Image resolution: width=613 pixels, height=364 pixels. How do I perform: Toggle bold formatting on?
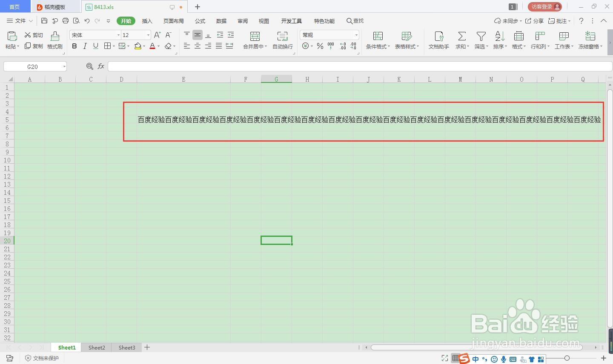(x=74, y=46)
